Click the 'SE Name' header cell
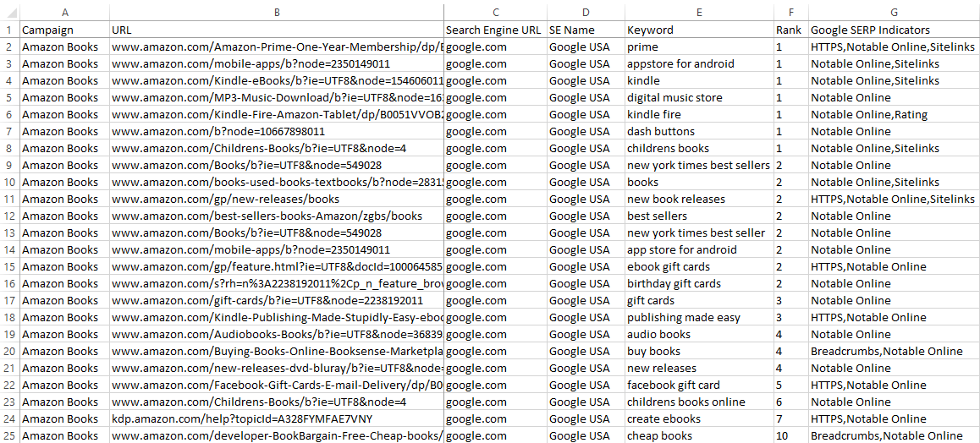This screenshot has width=980, height=443. coord(586,30)
